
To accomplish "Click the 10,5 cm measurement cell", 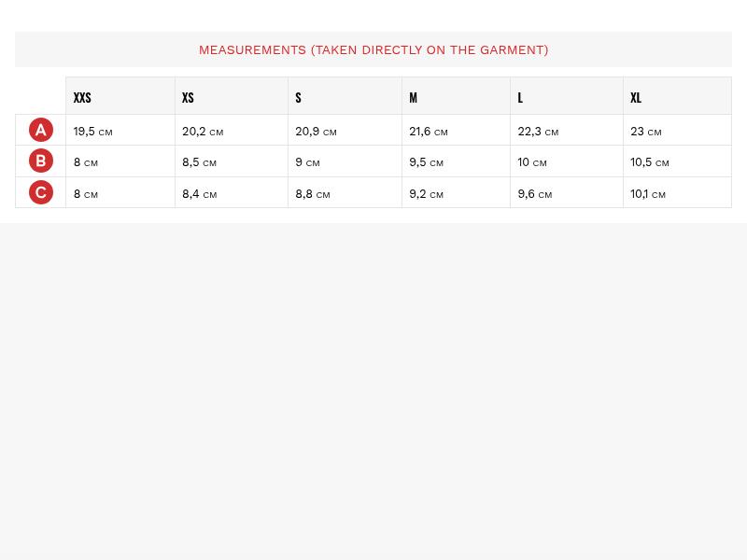I will tap(650, 161).
